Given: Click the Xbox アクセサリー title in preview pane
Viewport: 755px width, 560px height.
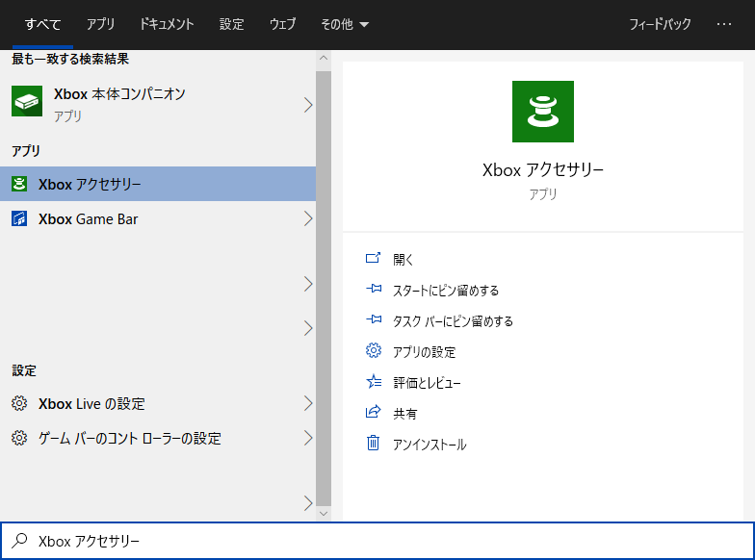Looking at the screenshot, I should point(543,169).
